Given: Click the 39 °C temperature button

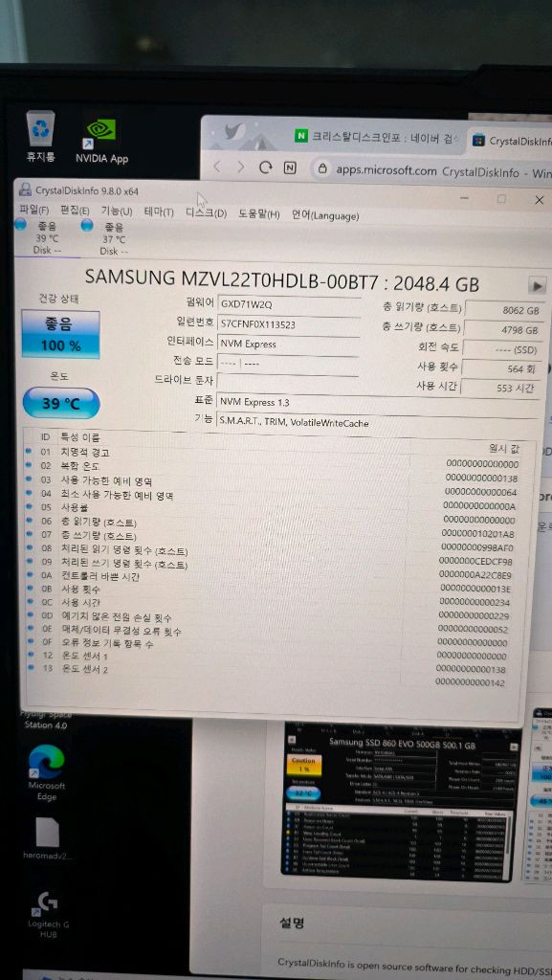Looking at the screenshot, I should [60, 404].
